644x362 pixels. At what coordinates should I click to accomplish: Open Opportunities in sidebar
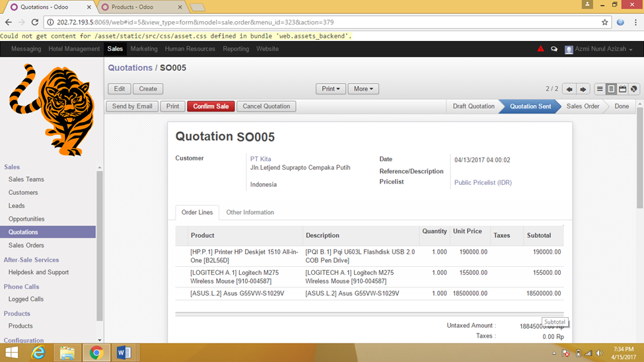click(26, 219)
